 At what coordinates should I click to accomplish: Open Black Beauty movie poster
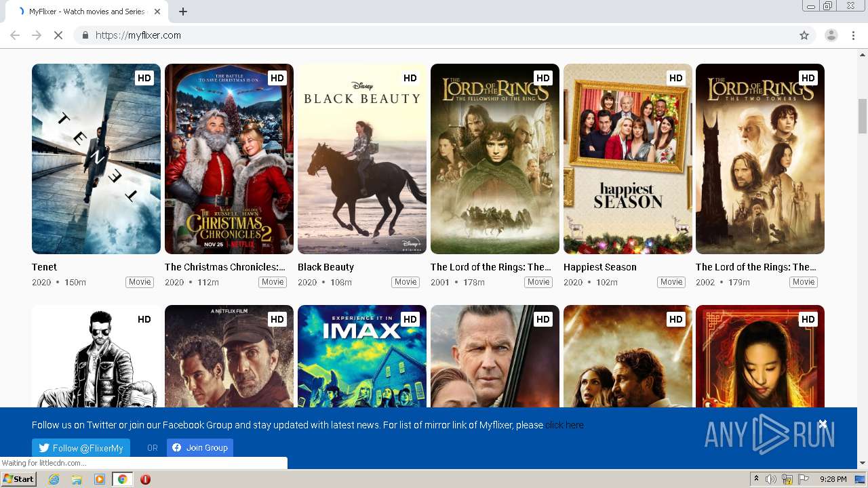point(362,159)
